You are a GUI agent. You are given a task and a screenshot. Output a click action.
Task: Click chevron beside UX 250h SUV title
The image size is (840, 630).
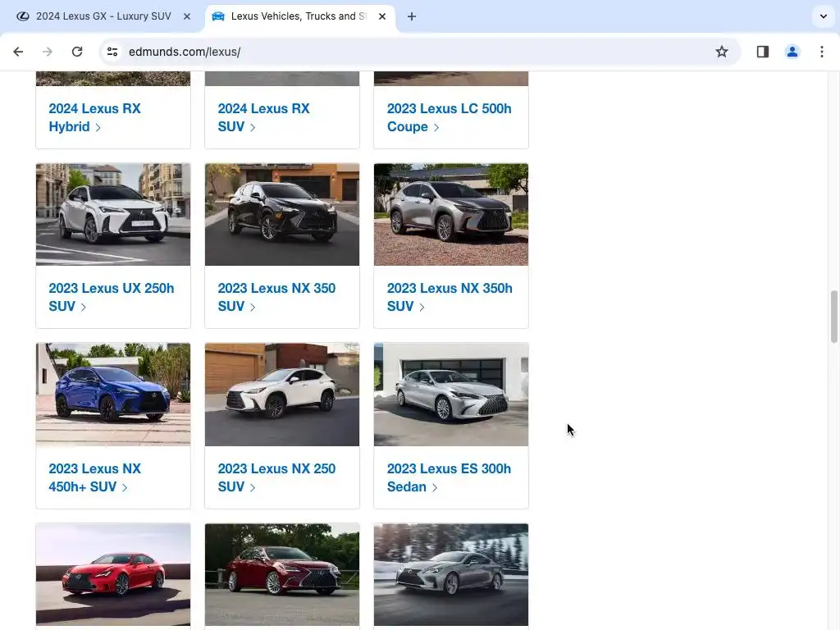84,307
